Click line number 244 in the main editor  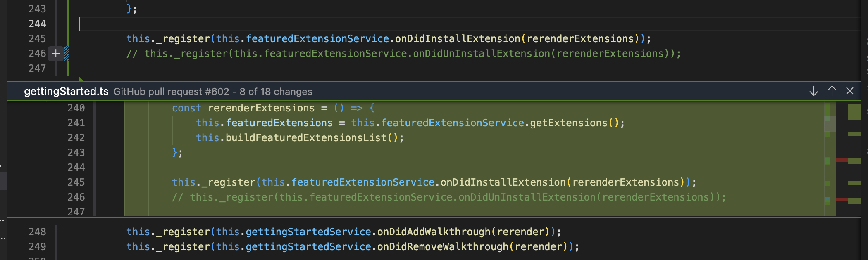[x=38, y=24]
